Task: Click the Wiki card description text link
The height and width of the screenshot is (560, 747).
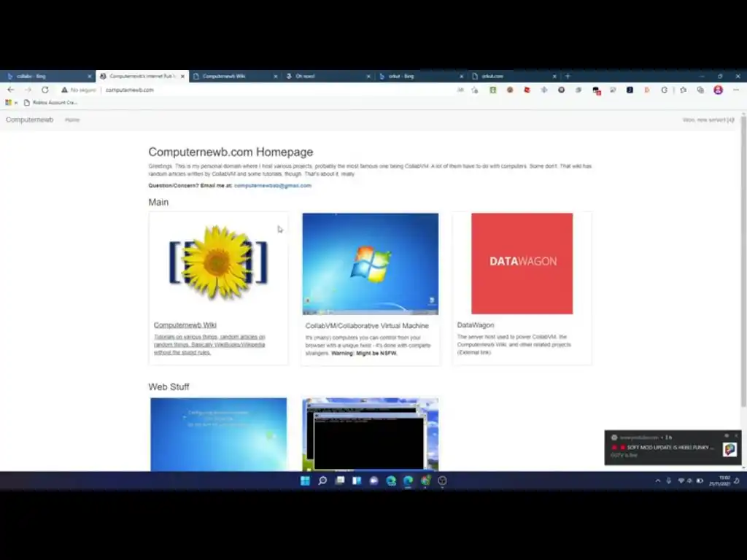Action: point(209,344)
